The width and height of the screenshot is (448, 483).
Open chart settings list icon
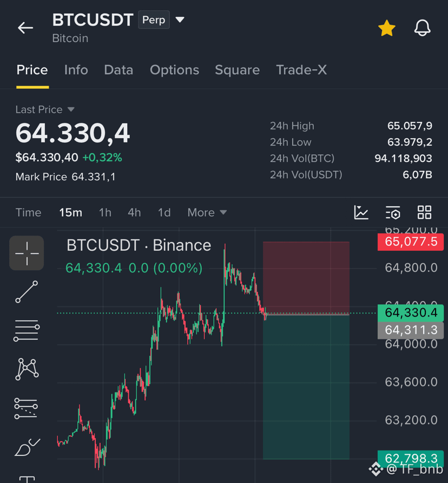tap(393, 213)
